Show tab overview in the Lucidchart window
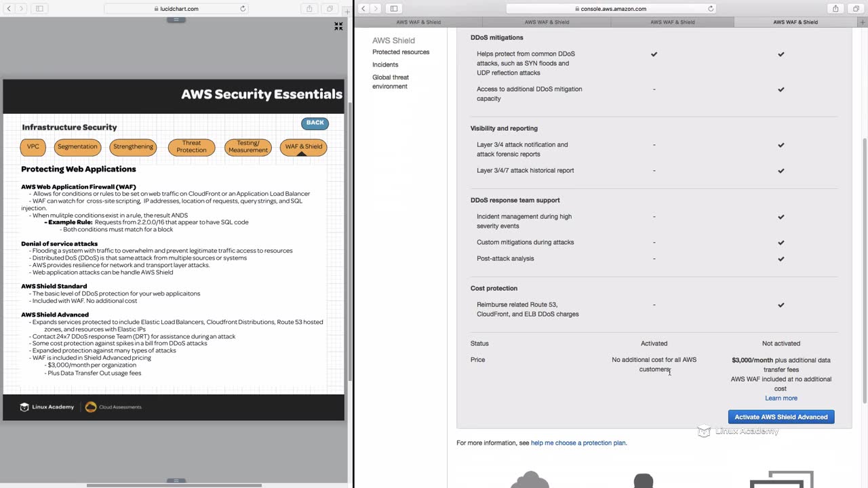Viewport: 868px width, 488px height. 330,9
